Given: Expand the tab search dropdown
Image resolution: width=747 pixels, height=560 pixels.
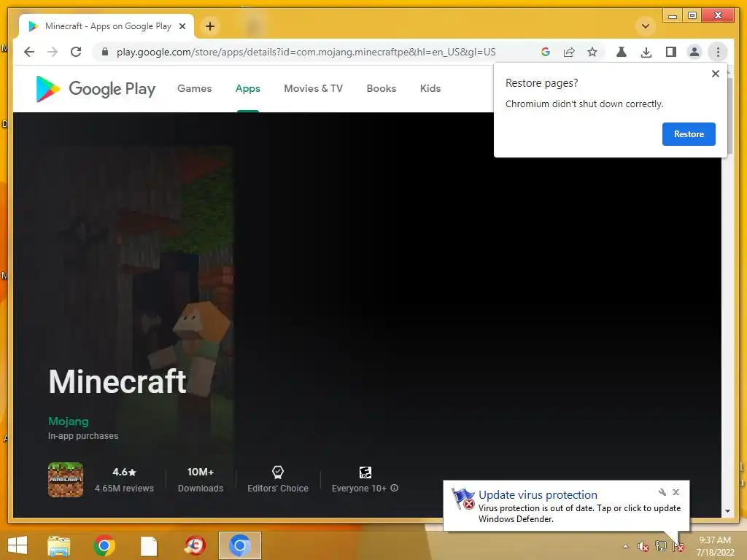Looking at the screenshot, I should click(646, 26).
